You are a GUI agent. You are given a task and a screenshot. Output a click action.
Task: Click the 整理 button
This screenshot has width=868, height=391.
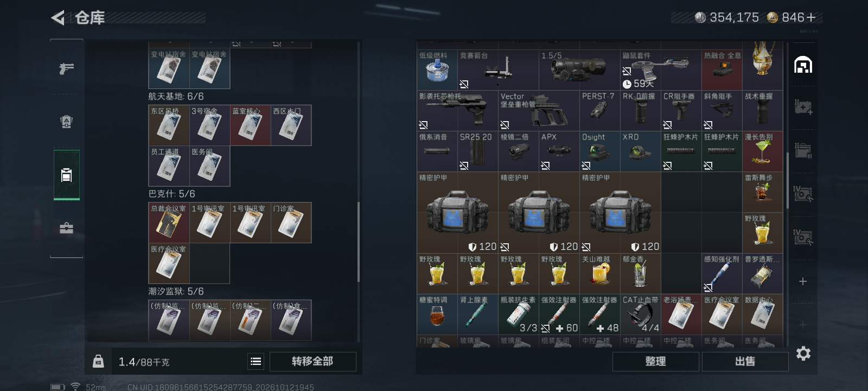pos(655,361)
